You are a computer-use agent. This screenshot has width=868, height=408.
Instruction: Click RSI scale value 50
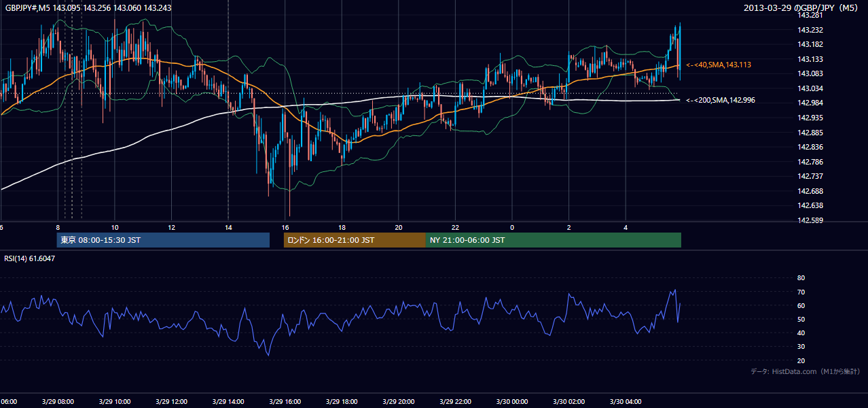tap(801, 319)
